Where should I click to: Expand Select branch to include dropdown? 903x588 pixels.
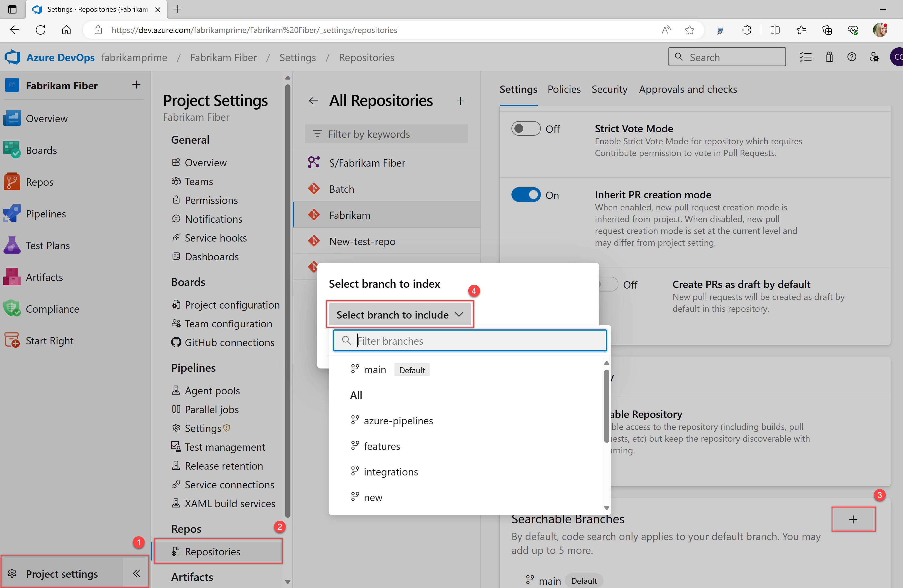tap(398, 314)
